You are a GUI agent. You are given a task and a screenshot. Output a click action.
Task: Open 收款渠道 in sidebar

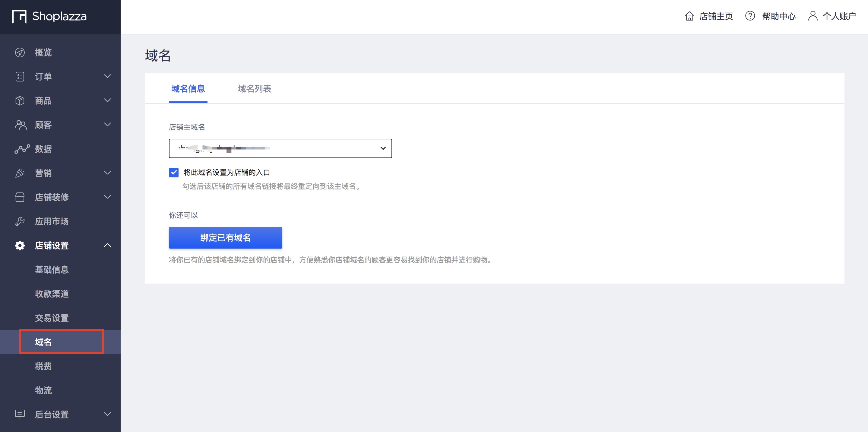52,294
